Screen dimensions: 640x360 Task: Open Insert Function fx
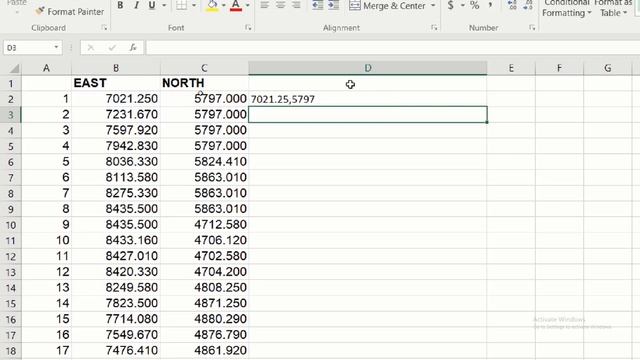(133, 48)
